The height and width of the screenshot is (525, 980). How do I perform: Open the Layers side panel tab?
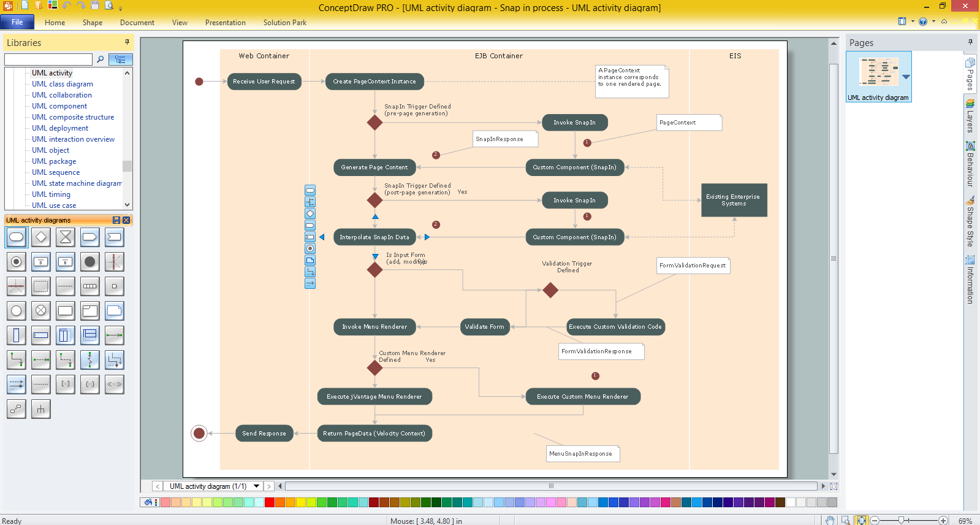(x=970, y=115)
